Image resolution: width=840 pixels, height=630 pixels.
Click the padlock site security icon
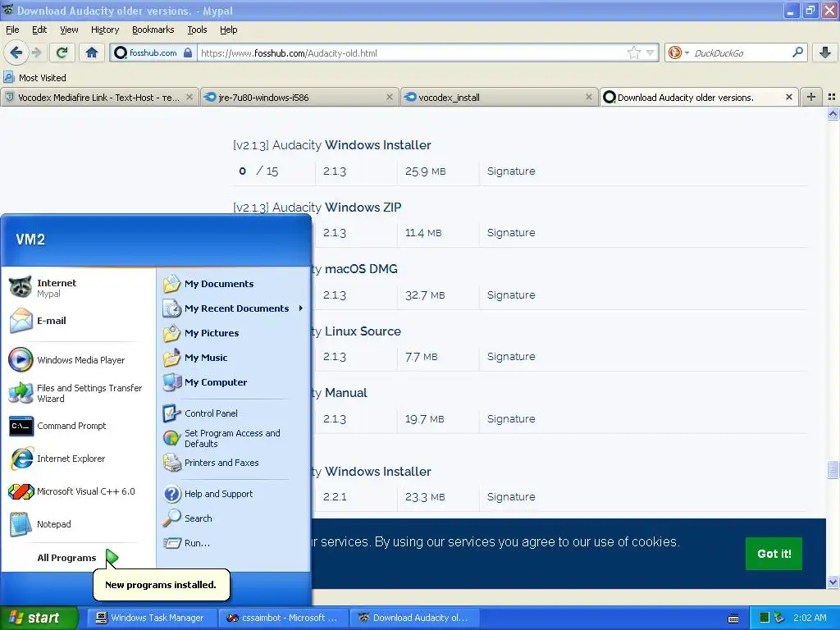click(188, 53)
